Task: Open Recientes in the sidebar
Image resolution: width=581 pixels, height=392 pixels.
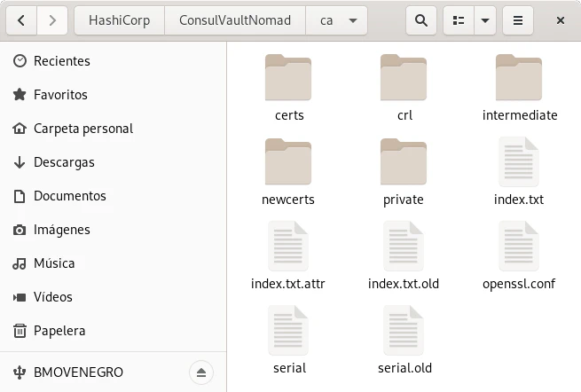Action: [62, 61]
